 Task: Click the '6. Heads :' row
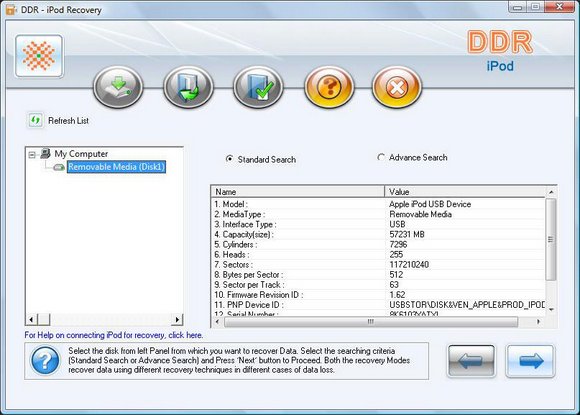(x=232, y=254)
